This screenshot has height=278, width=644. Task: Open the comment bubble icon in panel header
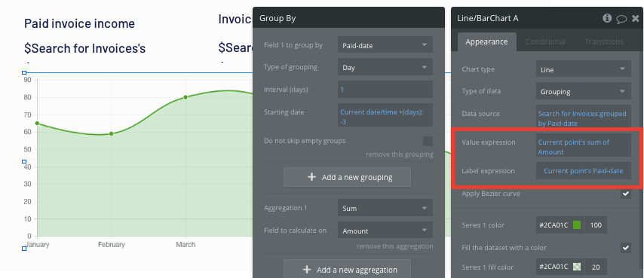[x=621, y=18]
